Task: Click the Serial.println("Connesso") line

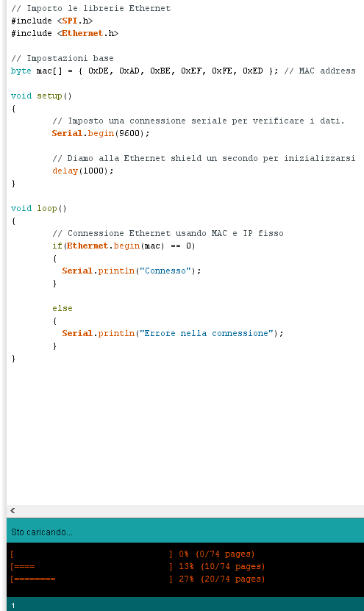Action: 132,271
